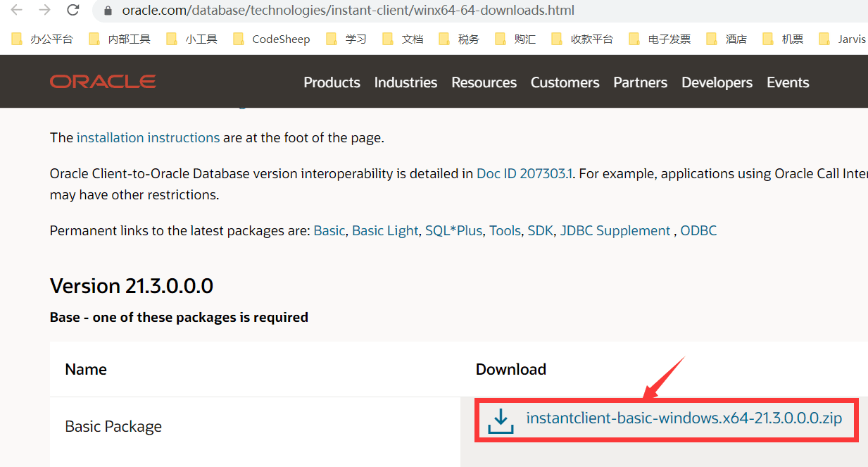Download instantclient-basic-windows.x64-21.3.0.0.0.zip
Screen dimensions: 868x467
click(x=684, y=418)
